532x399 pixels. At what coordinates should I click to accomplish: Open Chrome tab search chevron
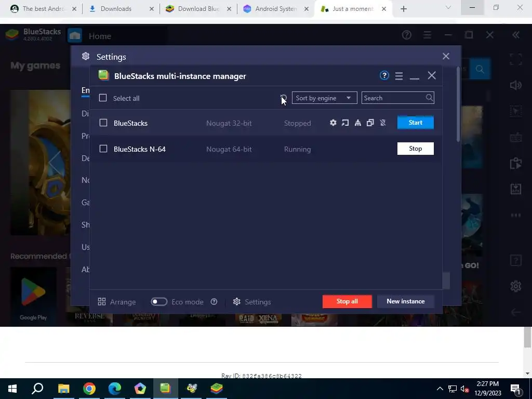click(x=448, y=8)
